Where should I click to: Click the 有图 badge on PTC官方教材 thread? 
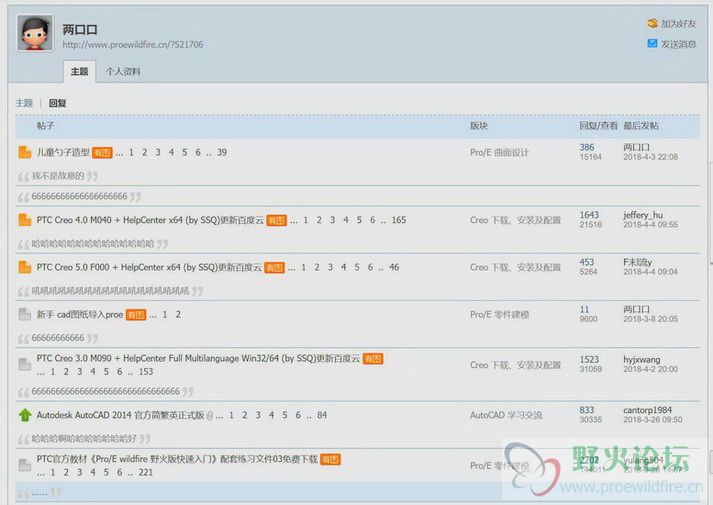(330, 460)
